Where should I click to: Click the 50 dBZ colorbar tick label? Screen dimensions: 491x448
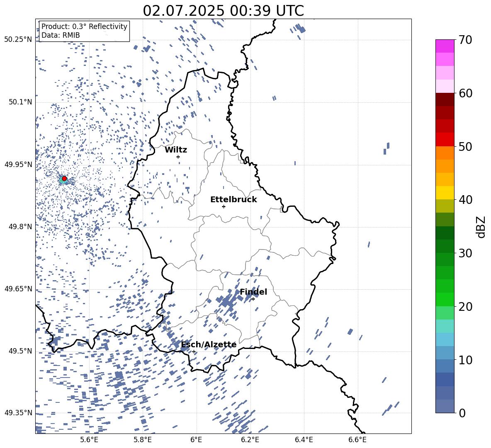click(465, 146)
